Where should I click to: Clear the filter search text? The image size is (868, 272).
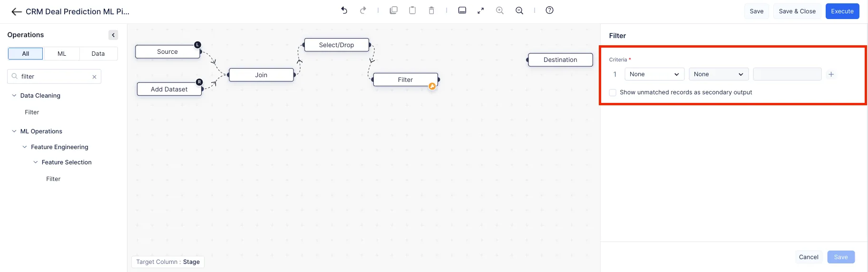[94, 77]
